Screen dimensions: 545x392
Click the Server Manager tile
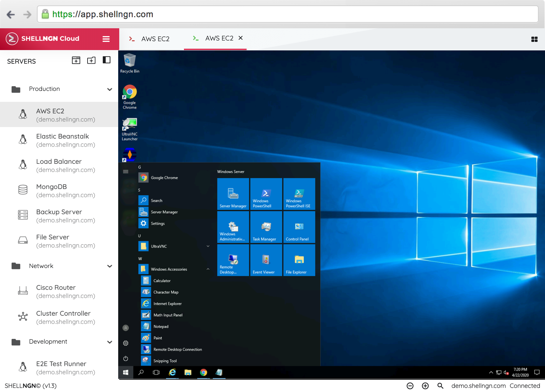coord(233,194)
